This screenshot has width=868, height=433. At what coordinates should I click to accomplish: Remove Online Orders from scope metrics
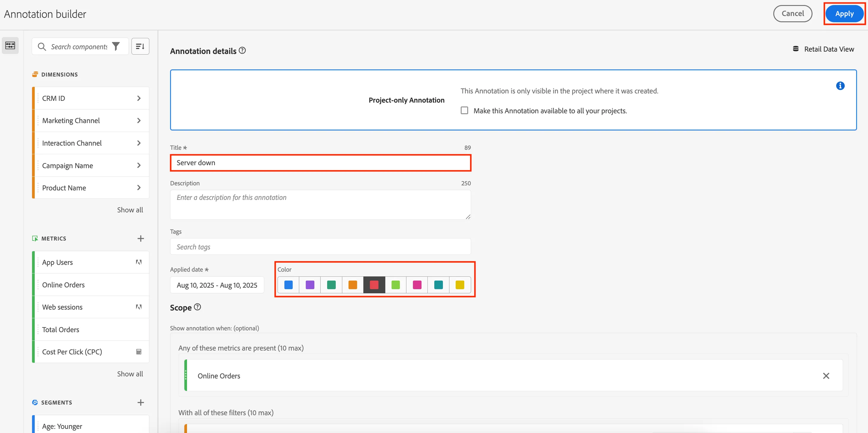(826, 376)
